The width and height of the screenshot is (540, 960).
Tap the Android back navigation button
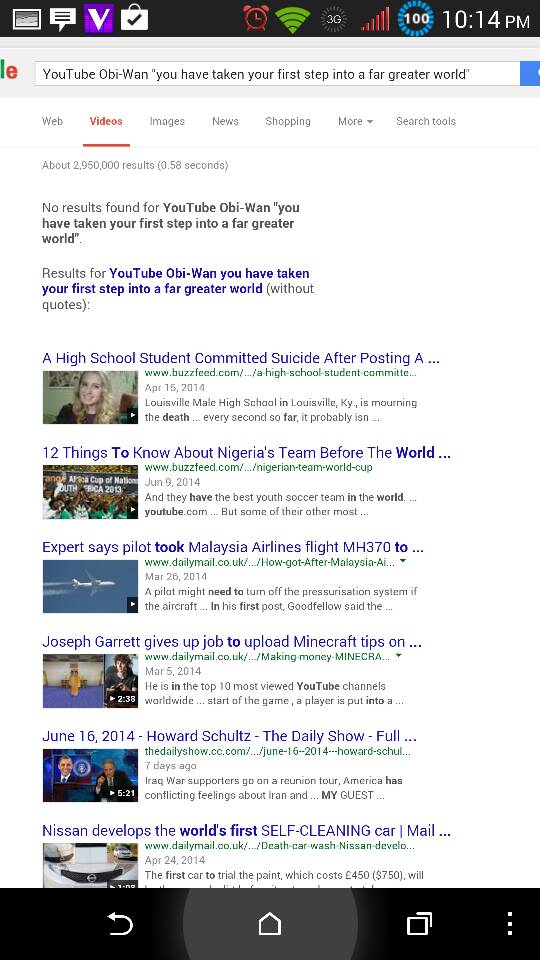coord(120,923)
